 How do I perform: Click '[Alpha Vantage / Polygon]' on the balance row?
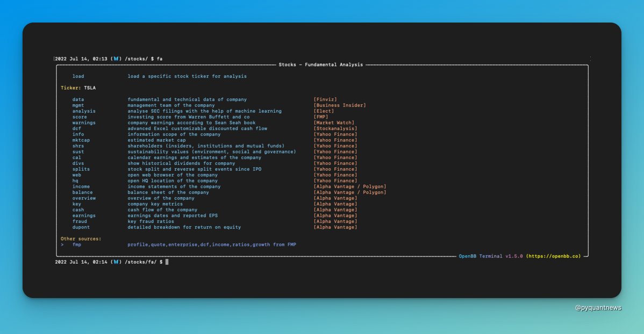coord(350,192)
